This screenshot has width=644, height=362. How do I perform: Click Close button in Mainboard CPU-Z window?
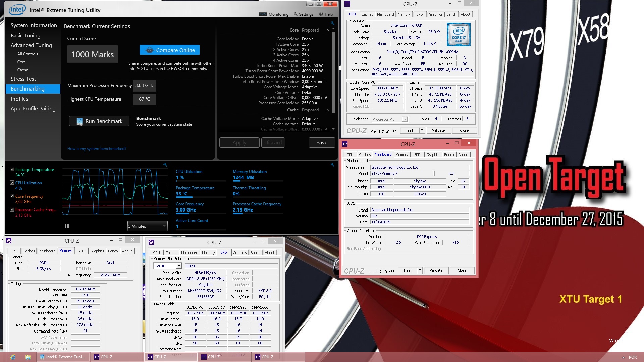[x=462, y=270]
